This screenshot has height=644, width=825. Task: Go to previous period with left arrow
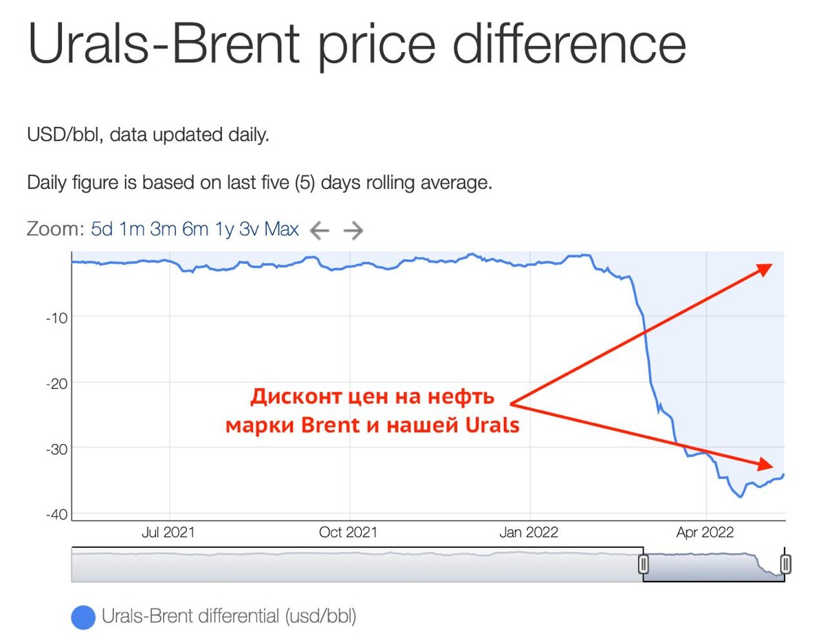coord(320,231)
